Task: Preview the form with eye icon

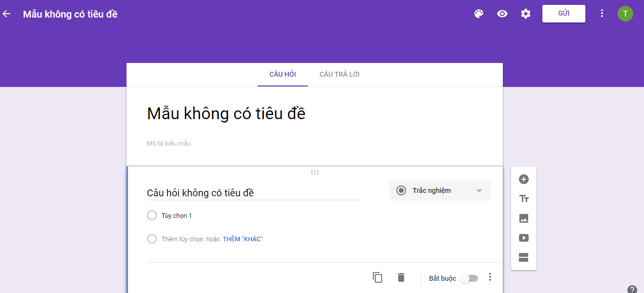Action: click(x=502, y=14)
